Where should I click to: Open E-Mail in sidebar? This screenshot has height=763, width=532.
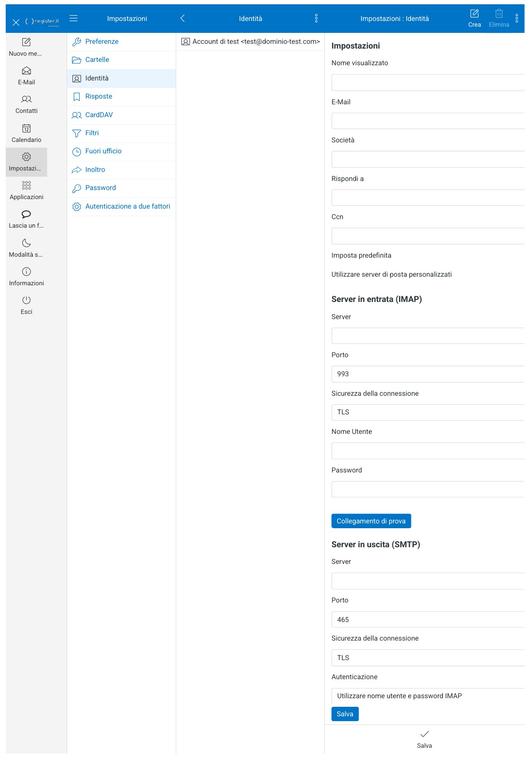[27, 76]
